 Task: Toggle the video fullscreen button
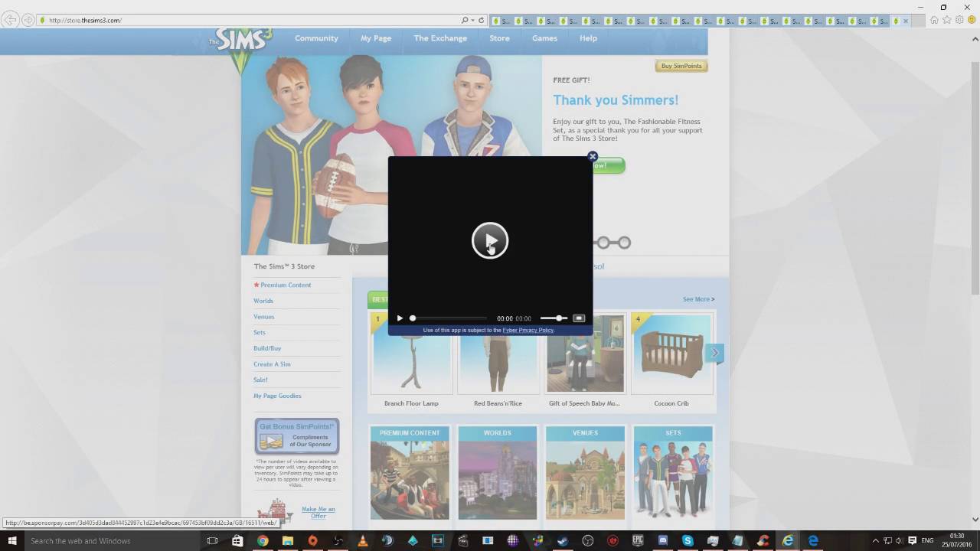pyautogui.click(x=579, y=318)
